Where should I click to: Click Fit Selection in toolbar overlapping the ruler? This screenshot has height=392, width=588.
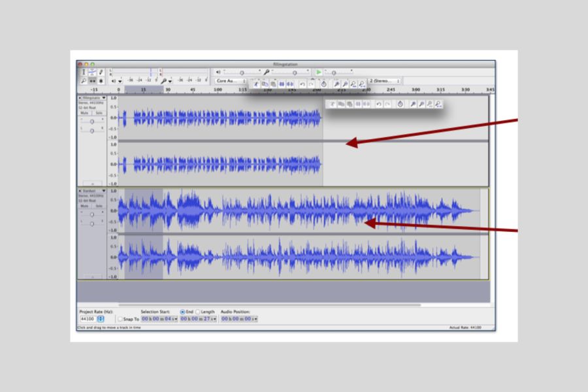(353, 84)
